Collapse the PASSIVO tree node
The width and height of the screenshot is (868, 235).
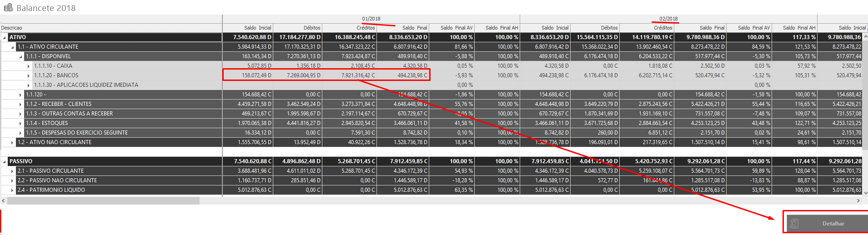pos(4,162)
